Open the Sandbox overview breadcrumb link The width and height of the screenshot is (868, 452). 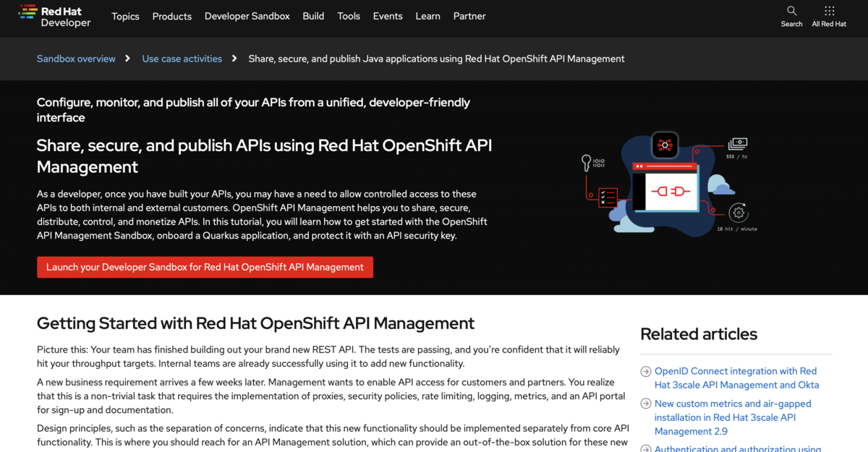(x=76, y=58)
